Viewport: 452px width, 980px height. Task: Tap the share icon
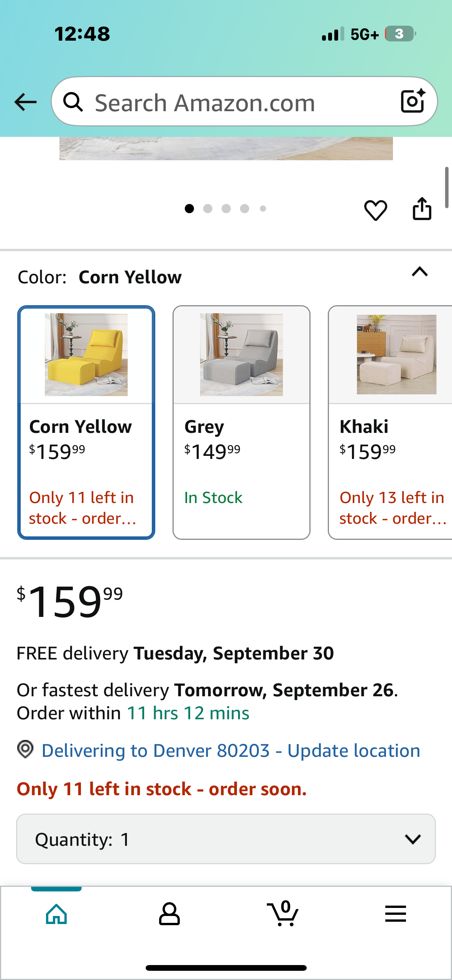[422, 209]
